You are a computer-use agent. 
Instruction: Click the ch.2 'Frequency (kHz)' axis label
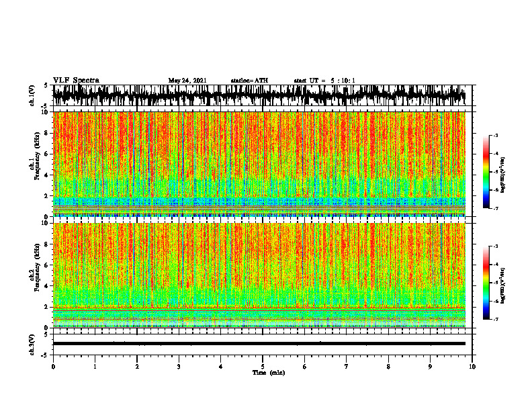(37, 267)
